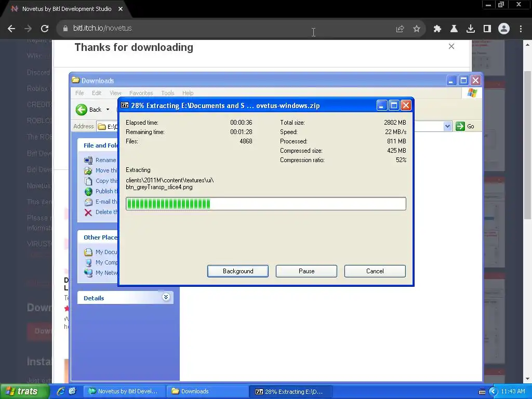Close the Novetus browser tab
Image resolution: width=532 pixels, height=399 pixels.
click(x=121, y=9)
